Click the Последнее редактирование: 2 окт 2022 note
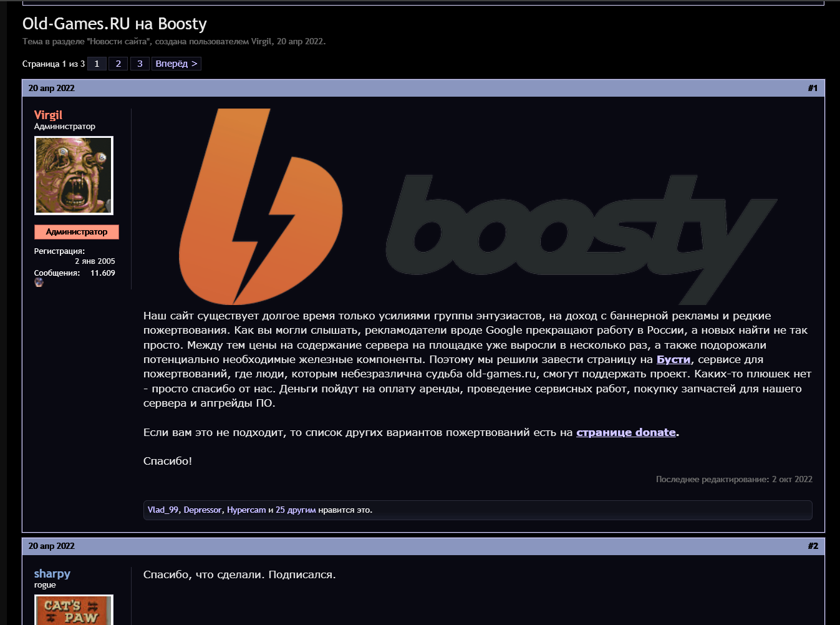 point(734,480)
